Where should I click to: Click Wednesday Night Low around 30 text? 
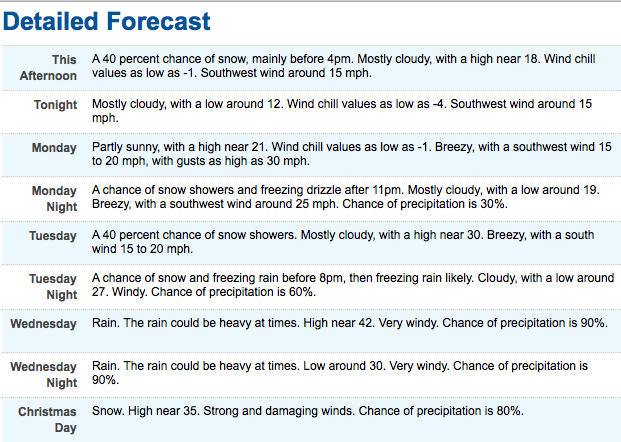(x=340, y=373)
